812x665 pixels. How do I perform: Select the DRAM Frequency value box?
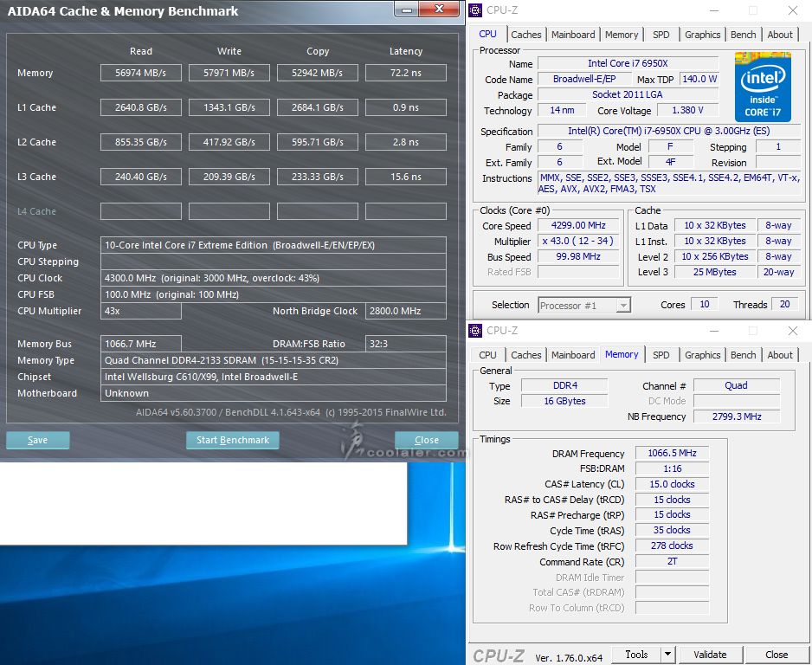coord(672,454)
